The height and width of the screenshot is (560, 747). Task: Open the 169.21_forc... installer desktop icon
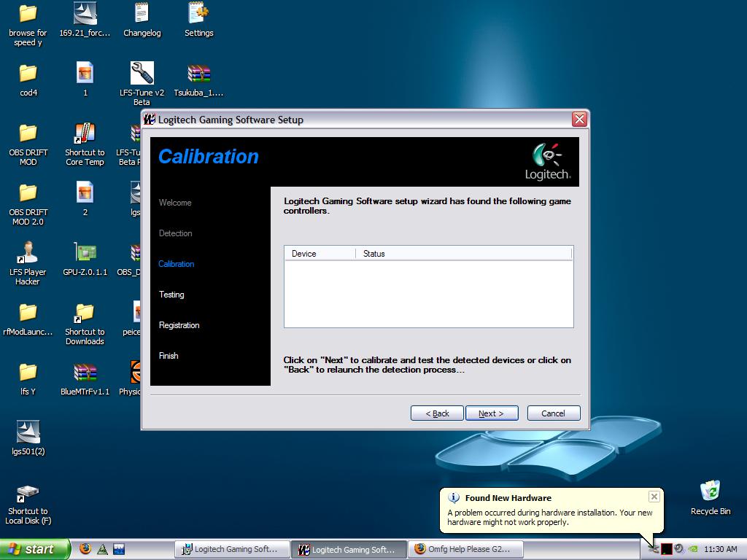[85, 20]
